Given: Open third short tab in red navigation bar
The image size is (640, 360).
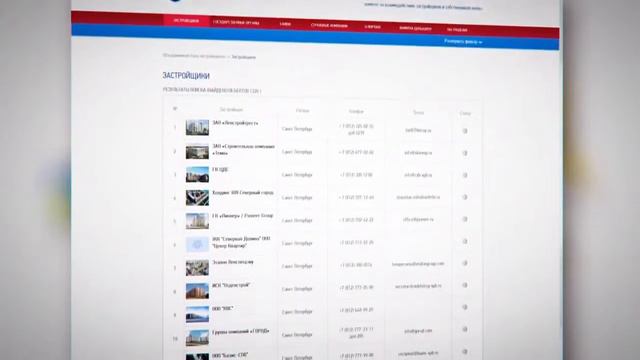Looking at the screenshot, I should coord(285,24).
